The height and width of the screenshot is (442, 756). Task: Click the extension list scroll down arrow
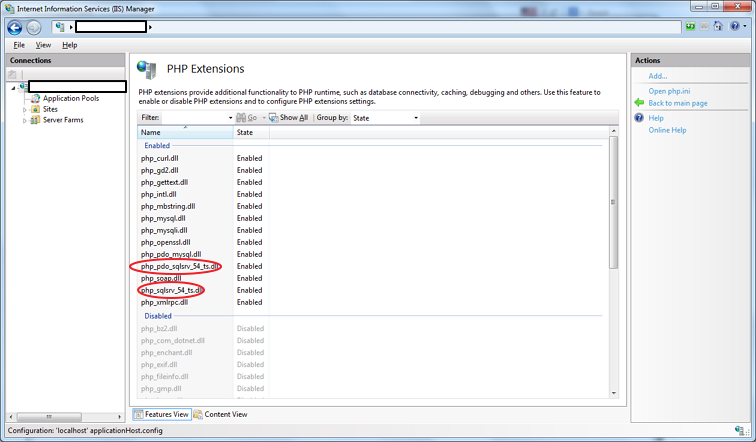pos(613,393)
